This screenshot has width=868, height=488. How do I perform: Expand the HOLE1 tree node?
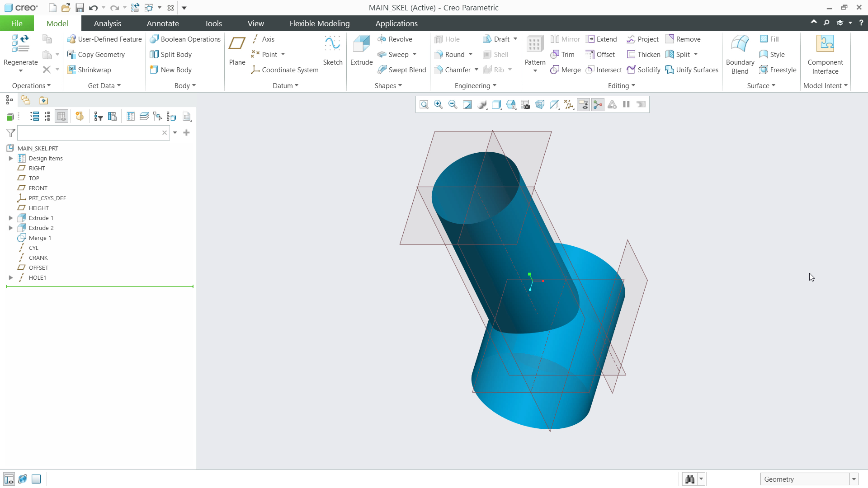click(11, 278)
